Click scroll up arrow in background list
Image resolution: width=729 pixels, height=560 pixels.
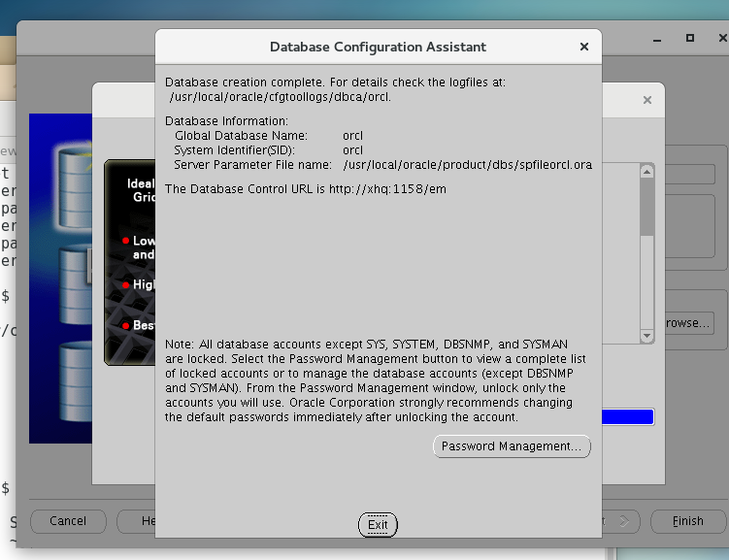[646, 172]
